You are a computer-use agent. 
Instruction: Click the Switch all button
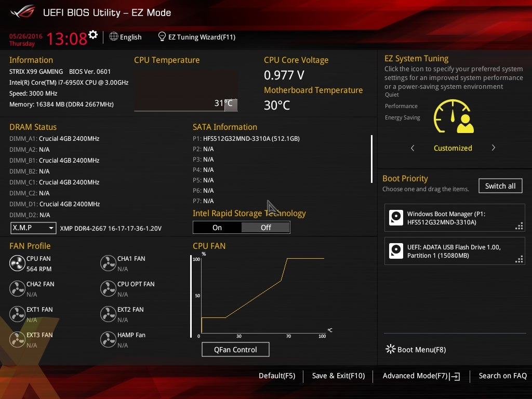click(500, 186)
